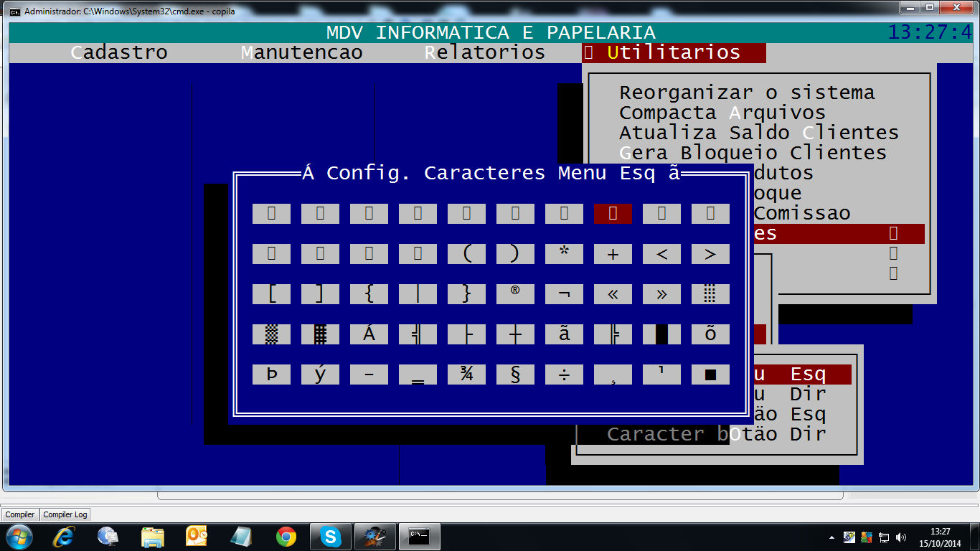
Task: Choose the registered ® symbol cell
Action: 515,293
